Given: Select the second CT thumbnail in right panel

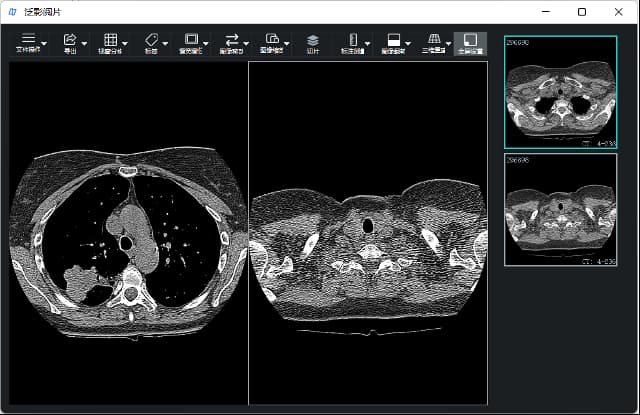Looking at the screenshot, I should [x=560, y=209].
